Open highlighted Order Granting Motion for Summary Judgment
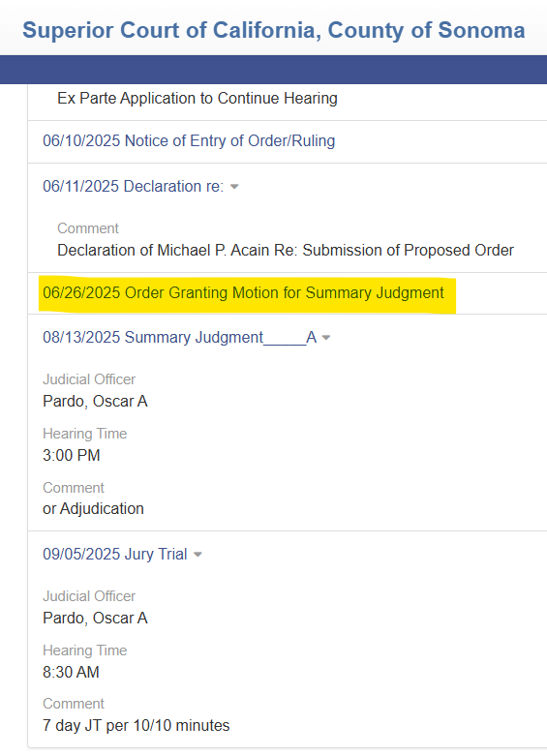 [243, 292]
